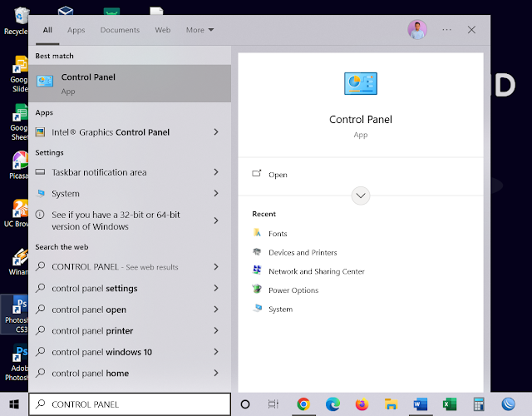Click the Open action icon in preview

(x=257, y=174)
